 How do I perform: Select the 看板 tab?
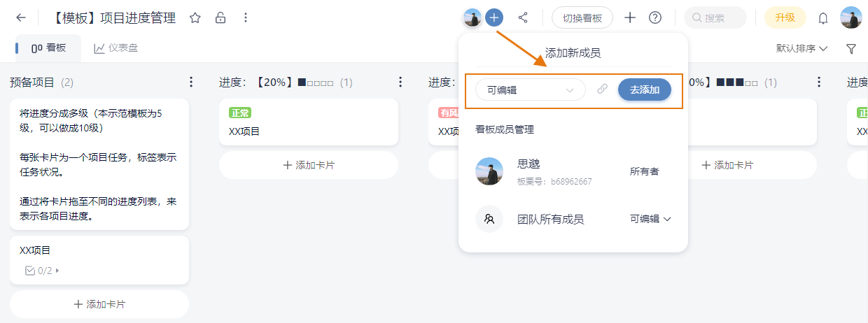pyautogui.click(x=48, y=48)
